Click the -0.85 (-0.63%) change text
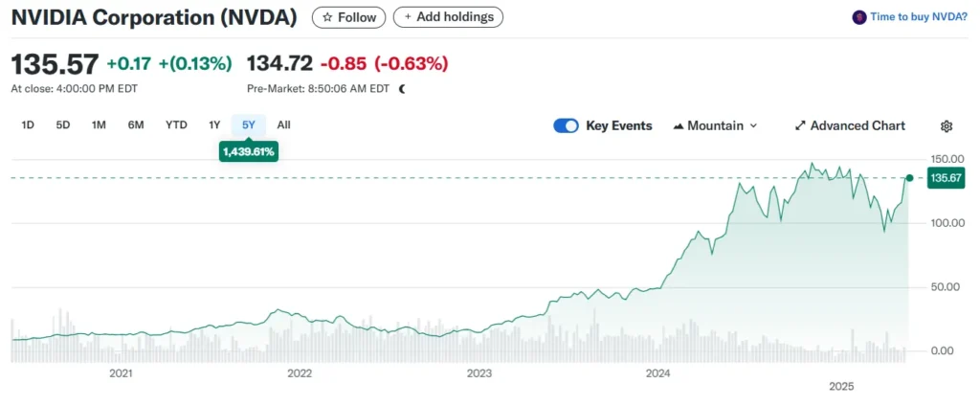The width and height of the screenshot is (980, 406). tap(385, 63)
